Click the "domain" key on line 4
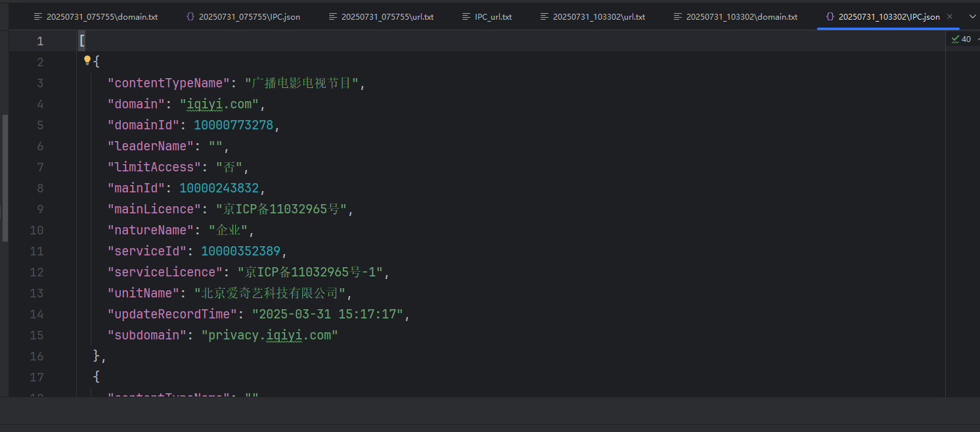Viewport: 980px width, 432px height. point(136,104)
